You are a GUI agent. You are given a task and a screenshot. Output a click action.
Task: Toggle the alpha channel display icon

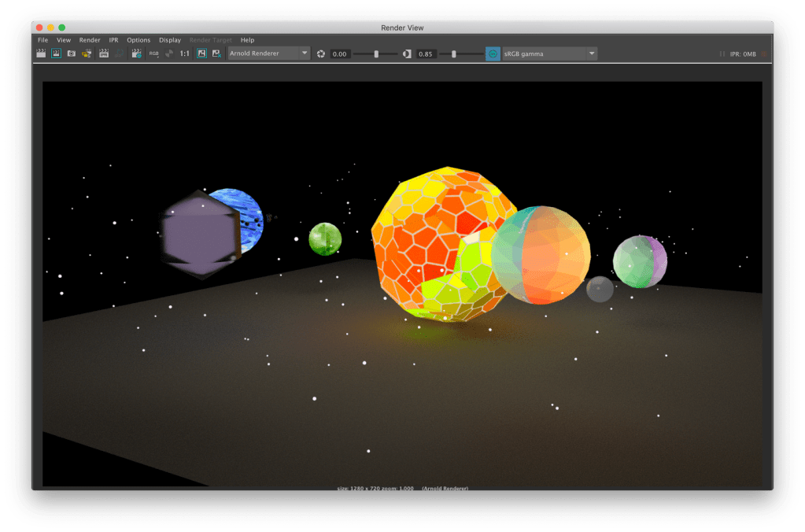168,54
